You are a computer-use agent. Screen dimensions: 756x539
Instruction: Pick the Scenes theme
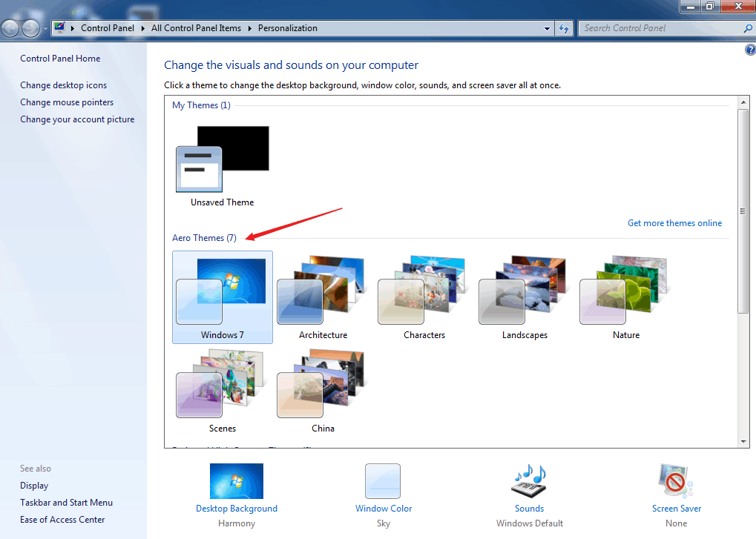click(223, 391)
